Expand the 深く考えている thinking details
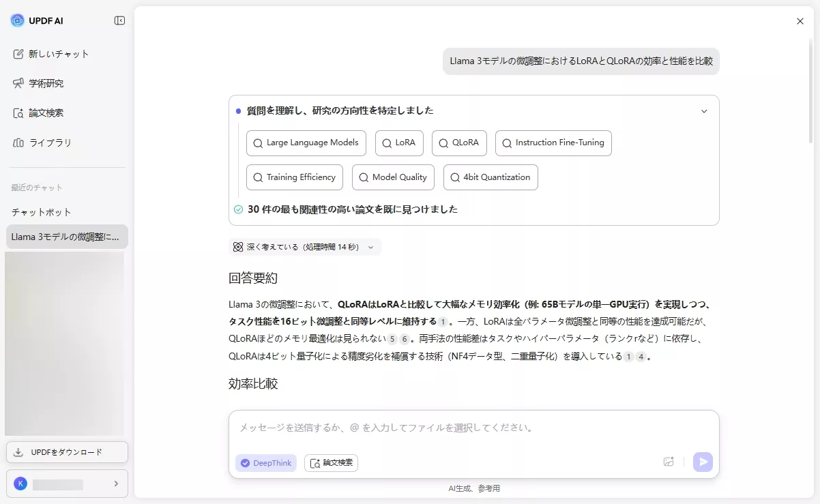 pos(371,247)
